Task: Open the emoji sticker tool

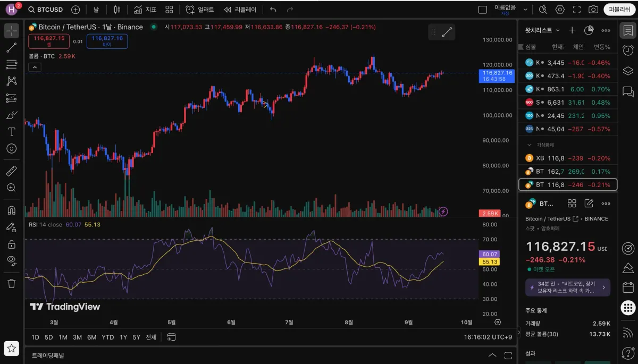Action: [11, 149]
